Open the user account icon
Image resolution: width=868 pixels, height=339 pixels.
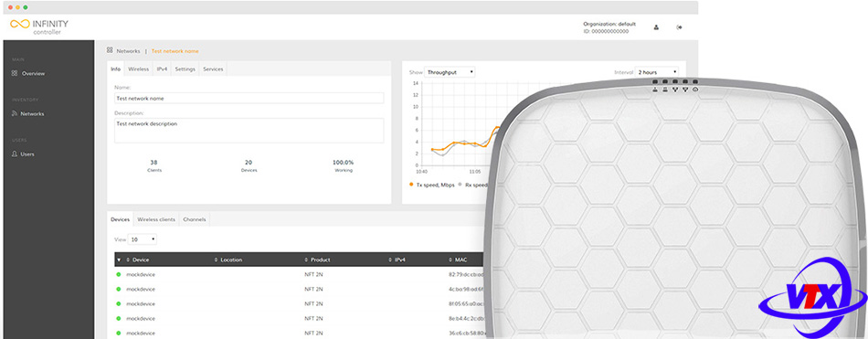pos(656,27)
